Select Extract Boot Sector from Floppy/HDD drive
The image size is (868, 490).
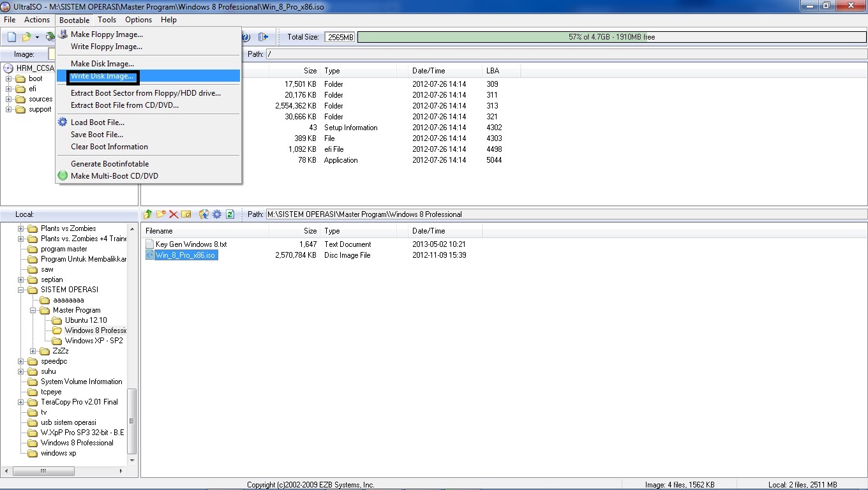(x=148, y=93)
